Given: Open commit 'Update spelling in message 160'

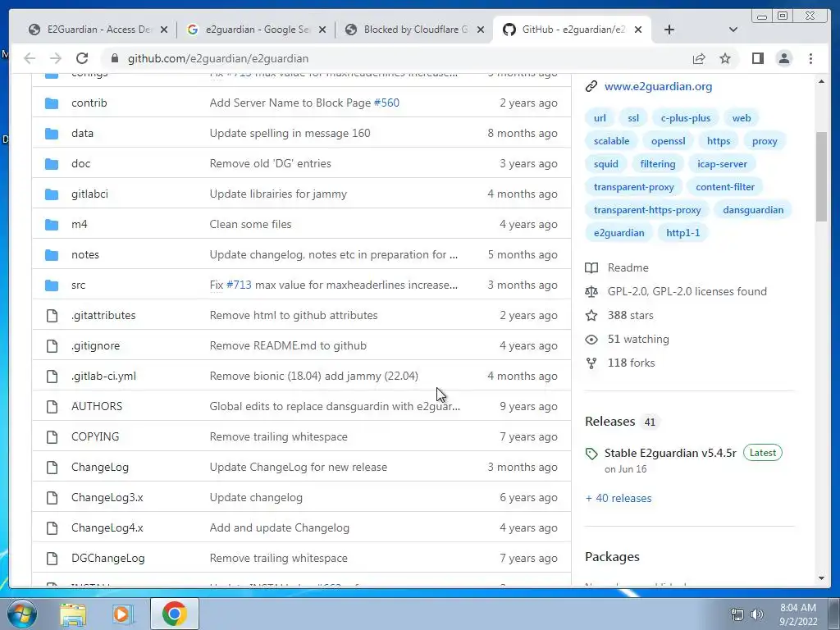Looking at the screenshot, I should pos(290,134).
